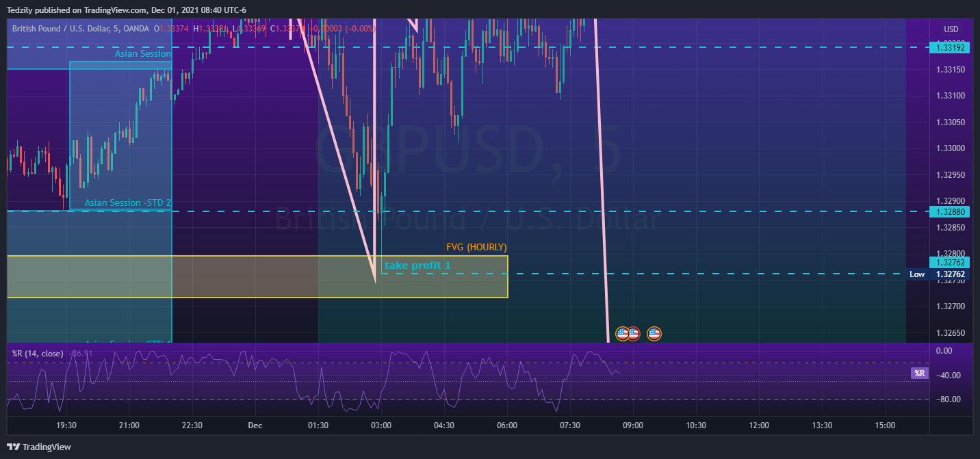Click the 0.00 value on %R scale

[x=944, y=351]
